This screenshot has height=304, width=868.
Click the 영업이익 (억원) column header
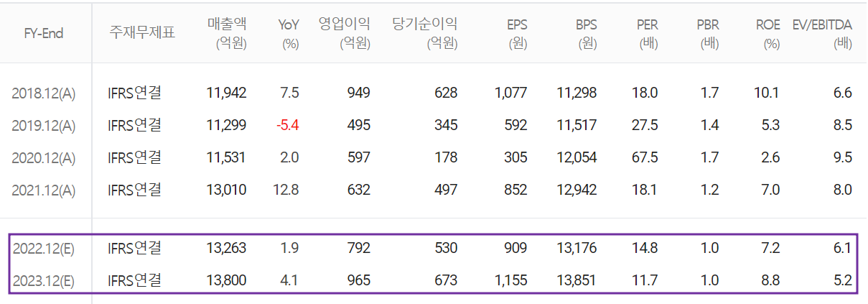(x=345, y=34)
